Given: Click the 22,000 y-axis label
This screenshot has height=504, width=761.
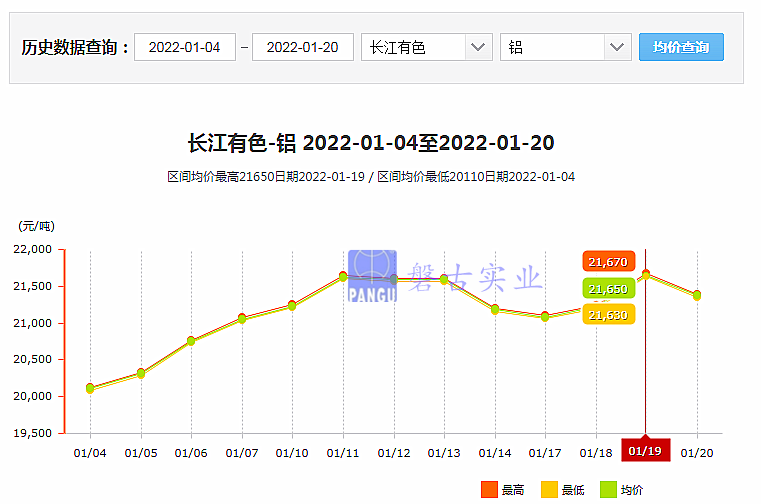Looking at the screenshot, I should click(33, 249).
